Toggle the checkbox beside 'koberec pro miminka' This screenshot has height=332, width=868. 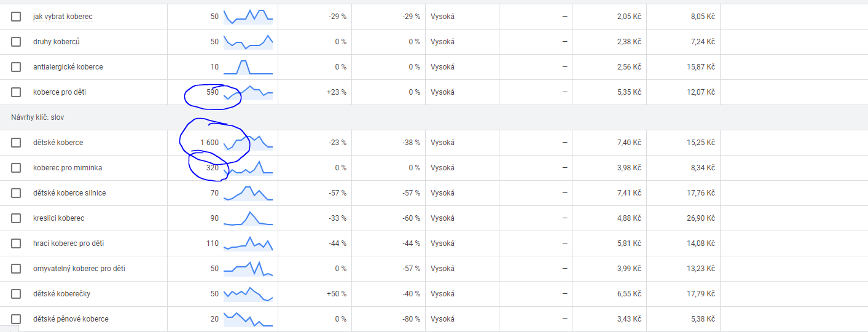pos(16,168)
